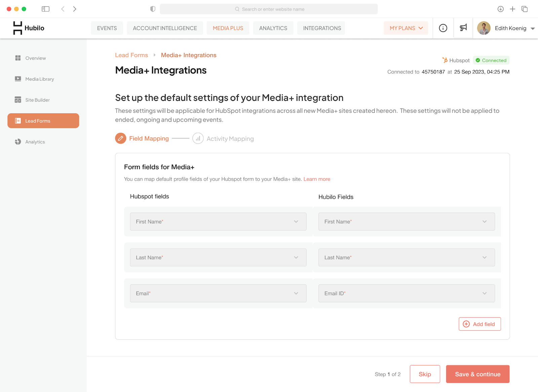
Task: Select Site Builder in the sidebar
Action: [43, 100]
